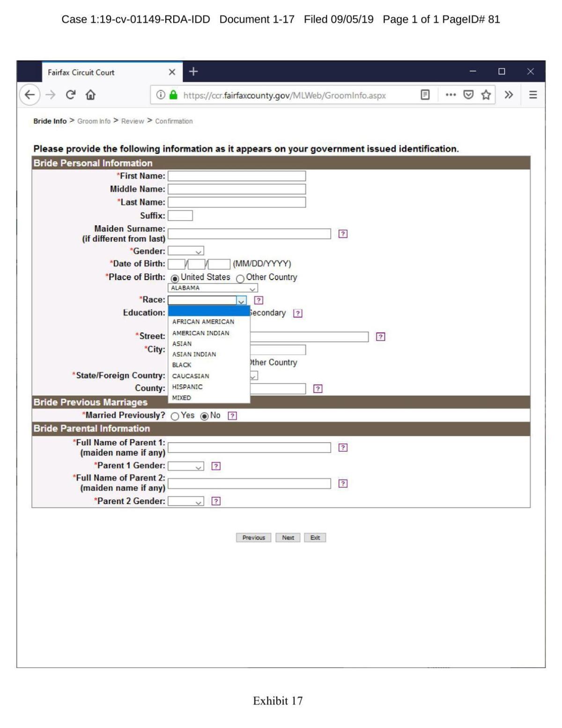Screen dimensions: 562x728
Task: Click the Full Name of Parent 2 field
Action: [x=249, y=484]
